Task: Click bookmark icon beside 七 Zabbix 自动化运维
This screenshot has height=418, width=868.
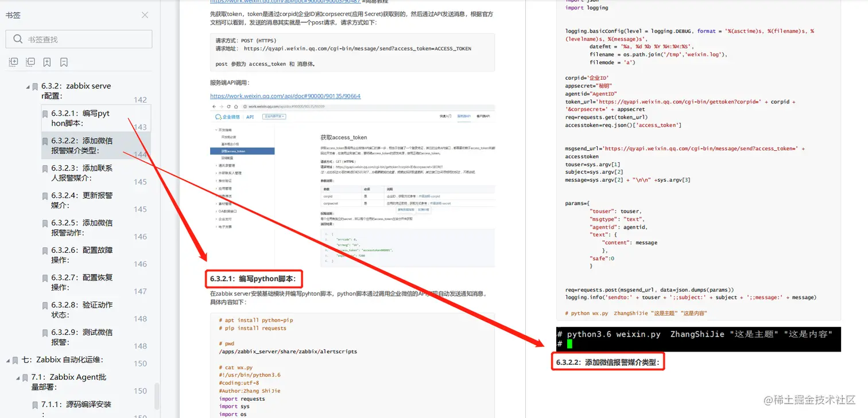Action: (15, 361)
